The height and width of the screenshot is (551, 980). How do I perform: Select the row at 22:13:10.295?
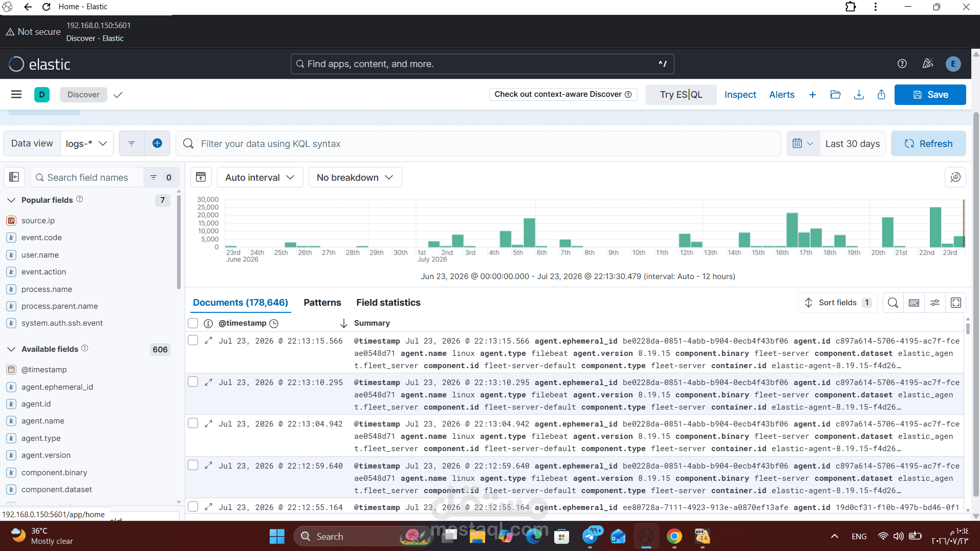click(193, 382)
